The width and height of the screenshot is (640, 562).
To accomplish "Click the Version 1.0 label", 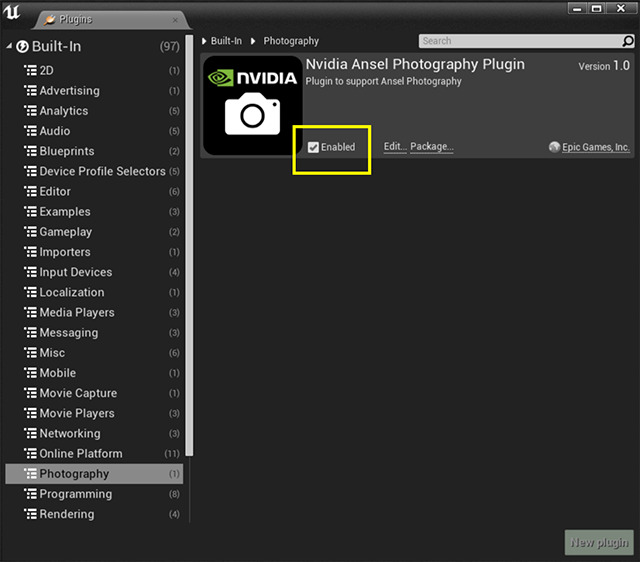I will click(604, 66).
